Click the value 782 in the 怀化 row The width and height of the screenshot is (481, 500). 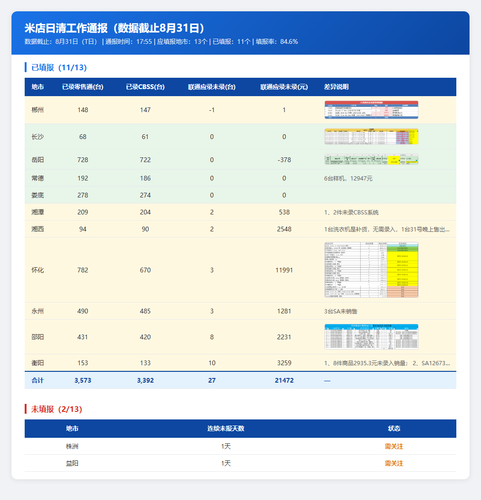click(x=83, y=270)
